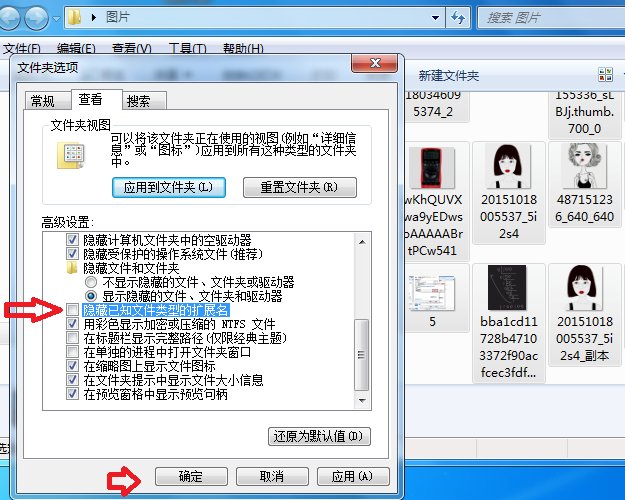The height and width of the screenshot is (500, 625).
Task: Toggle 在缩略图上显示文件图标 checkbox
Action: pos(72,366)
